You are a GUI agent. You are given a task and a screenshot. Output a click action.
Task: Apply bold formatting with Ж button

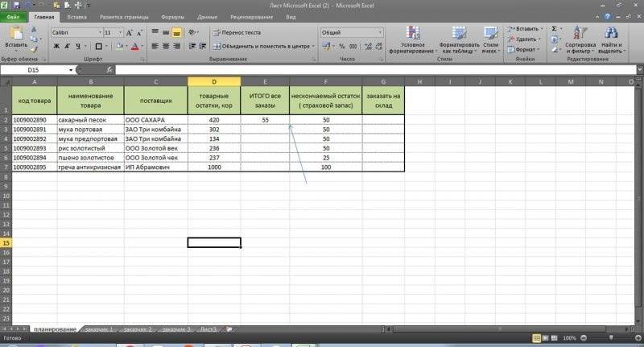click(56, 47)
